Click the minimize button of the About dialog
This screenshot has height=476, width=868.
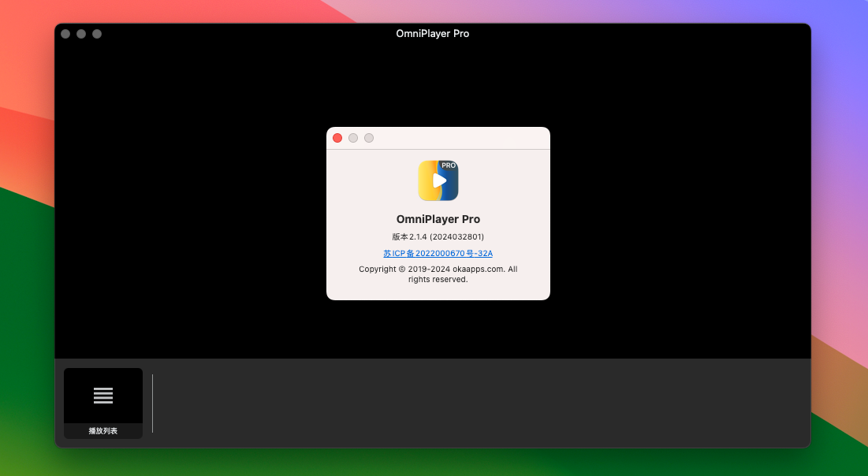click(353, 138)
